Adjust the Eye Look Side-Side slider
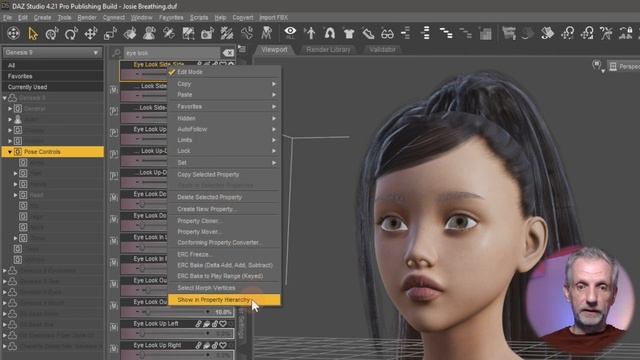Screen dimensions: 640x360 [x=145, y=74]
